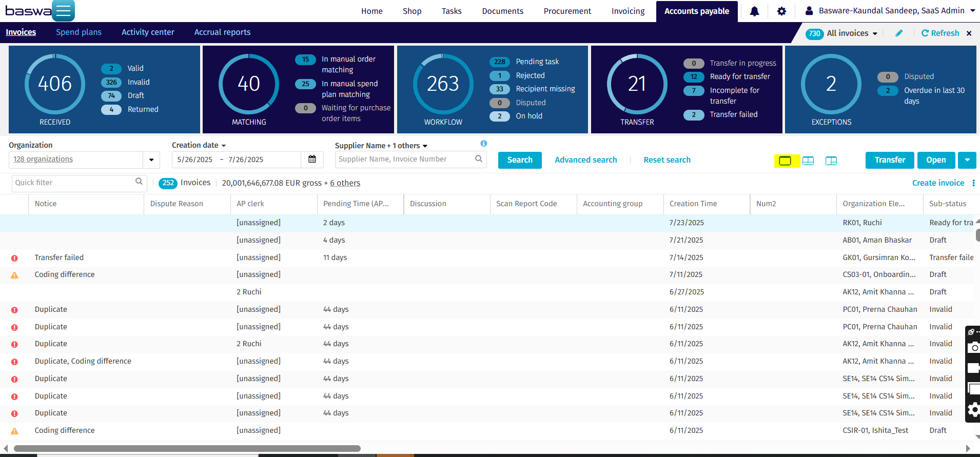Viewport: 980px width, 457px height.
Task: Click the Open button
Action: (936, 160)
